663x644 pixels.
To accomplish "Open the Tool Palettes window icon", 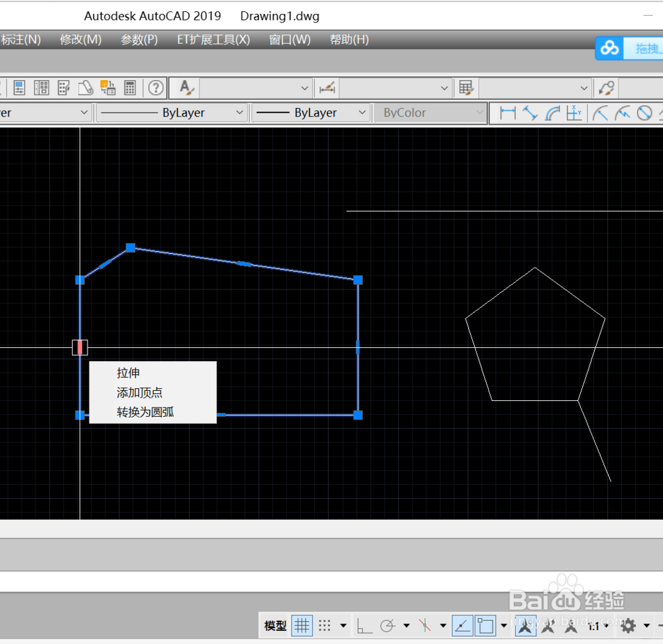I will 64,88.
